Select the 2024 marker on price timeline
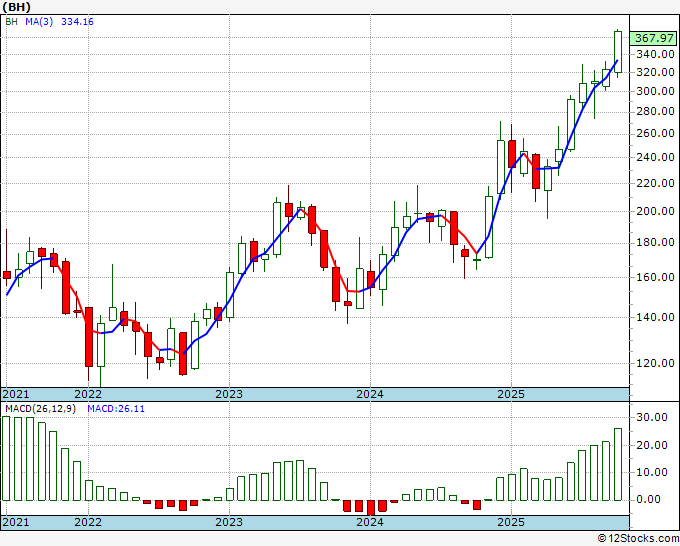The width and height of the screenshot is (680, 546). (x=370, y=394)
